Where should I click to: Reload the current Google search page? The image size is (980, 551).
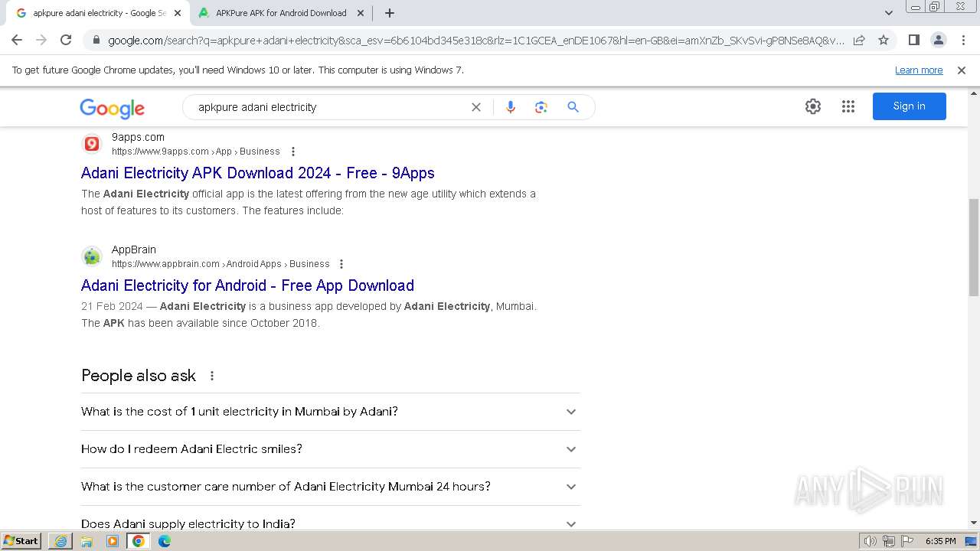point(66,40)
